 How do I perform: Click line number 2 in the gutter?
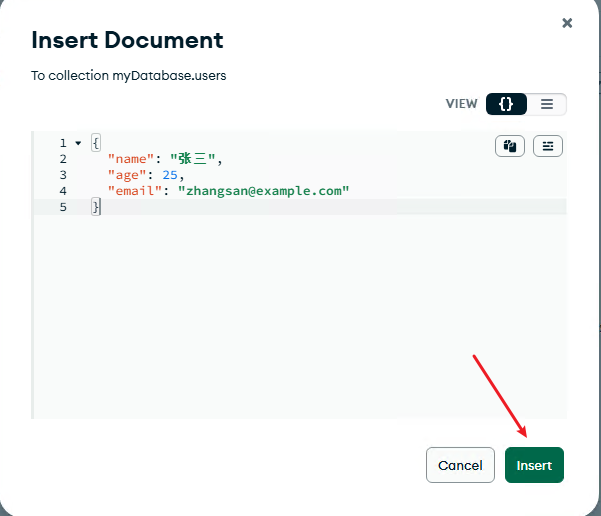click(x=63, y=159)
